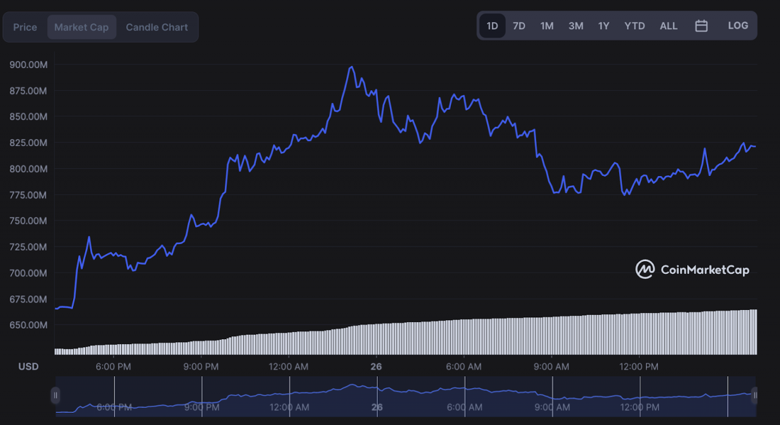Click the chart peak near 900.00M
This screenshot has width=780, height=425.
tap(350, 68)
